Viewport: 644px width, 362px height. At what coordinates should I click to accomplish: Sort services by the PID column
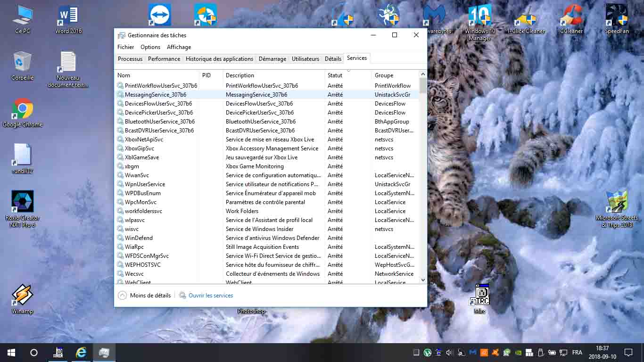211,75
